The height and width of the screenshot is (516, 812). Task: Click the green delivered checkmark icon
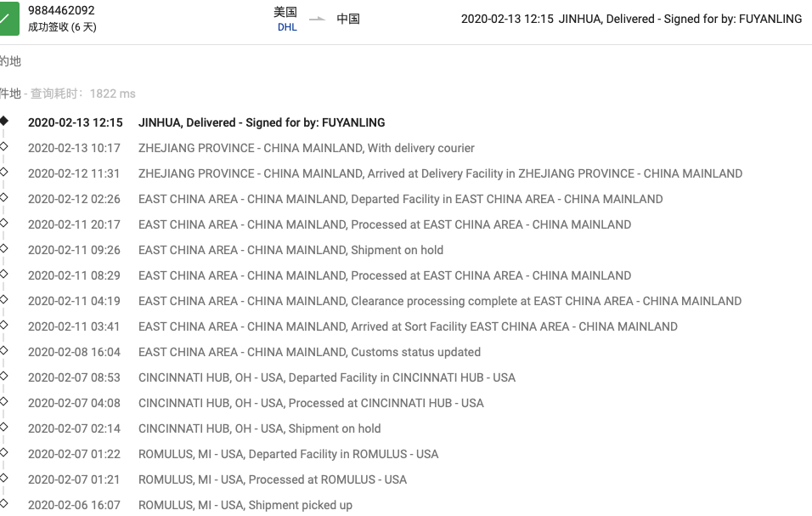click(8, 19)
